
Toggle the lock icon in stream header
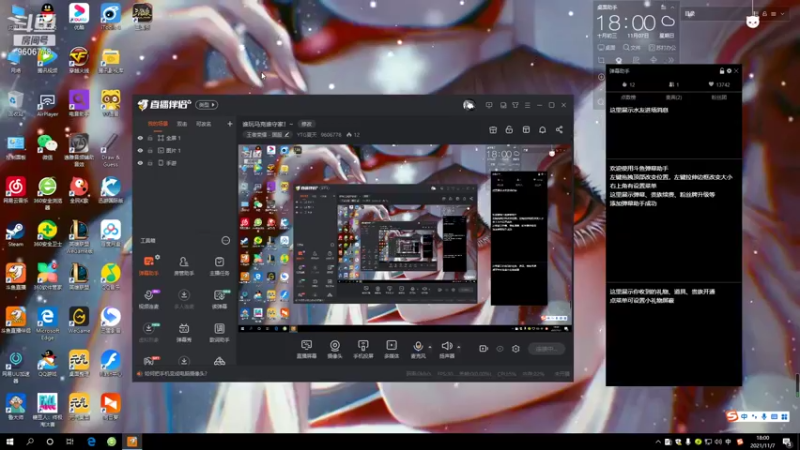pyautogui.click(x=509, y=130)
